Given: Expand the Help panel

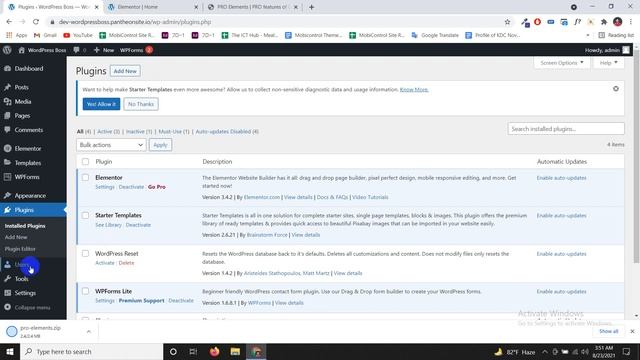Looking at the screenshot, I should click(609, 63).
